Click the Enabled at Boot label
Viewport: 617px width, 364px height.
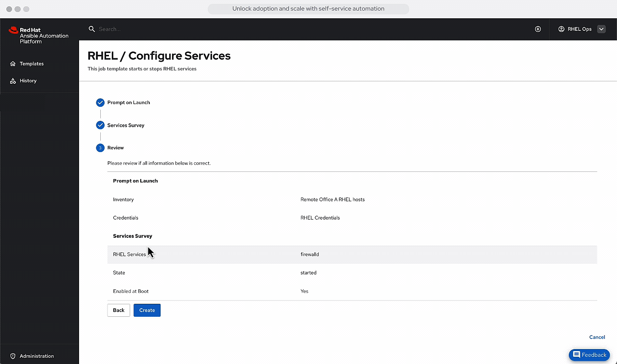(x=131, y=291)
